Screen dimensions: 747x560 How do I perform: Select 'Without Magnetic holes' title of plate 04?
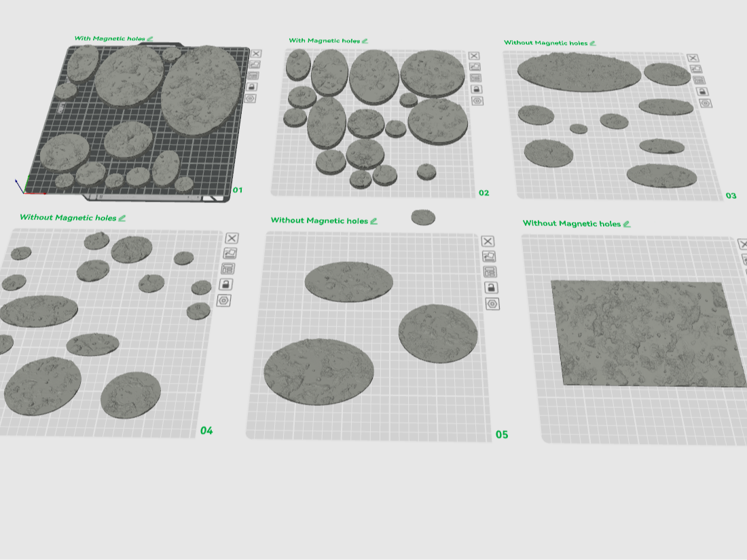coord(68,218)
